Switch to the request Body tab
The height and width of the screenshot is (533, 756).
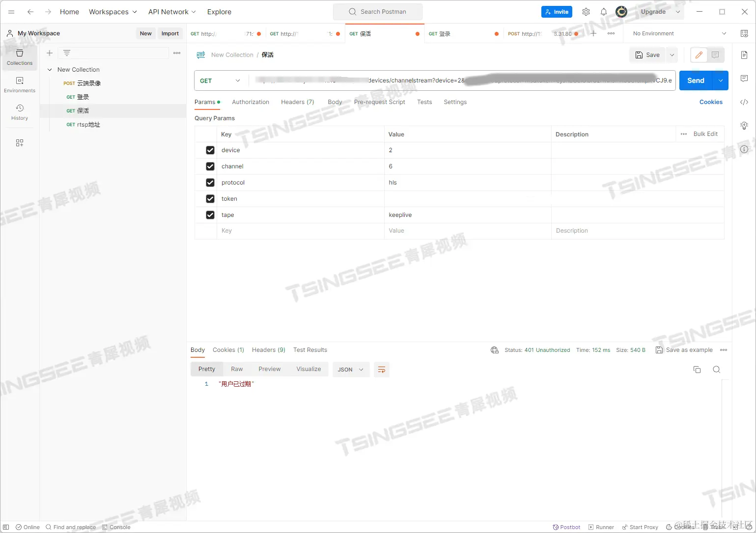(335, 102)
